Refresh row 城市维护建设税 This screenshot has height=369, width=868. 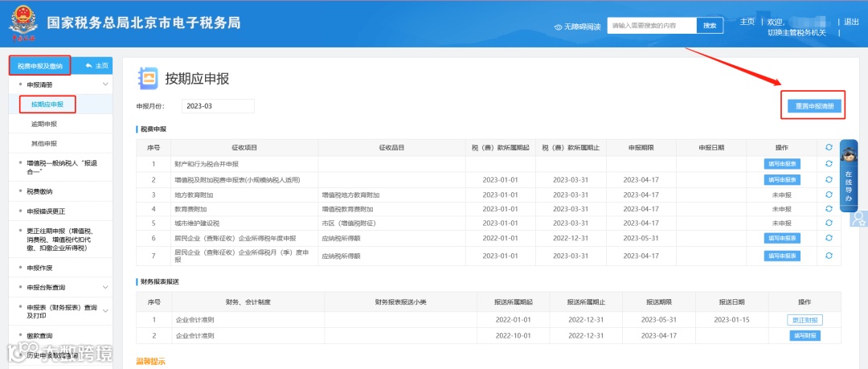point(829,223)
